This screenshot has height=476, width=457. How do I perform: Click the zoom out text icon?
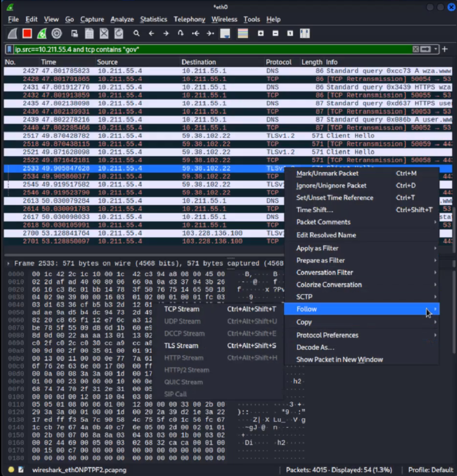(275, 34)
